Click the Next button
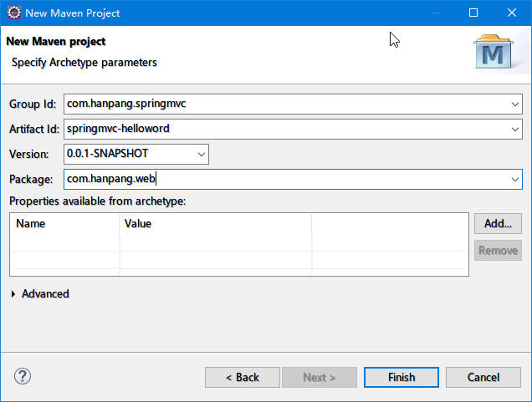The height and width of the screenshot is (402, 532). [319, 377]
